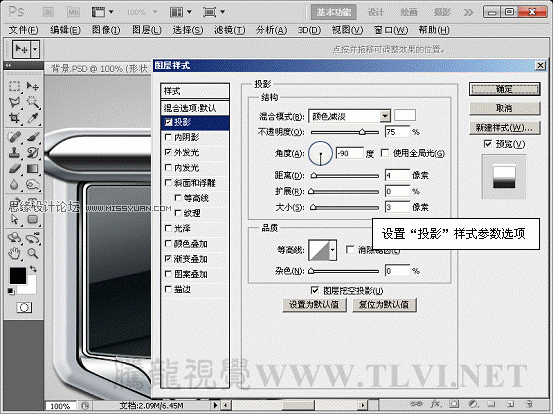The width and height of the screenshot is (553, 414).
Task: Click the 设置为默认值 button
Action: (314, 305)
